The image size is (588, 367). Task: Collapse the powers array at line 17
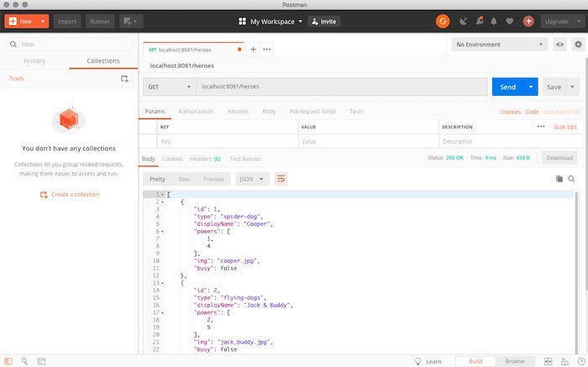click(163, 312)
